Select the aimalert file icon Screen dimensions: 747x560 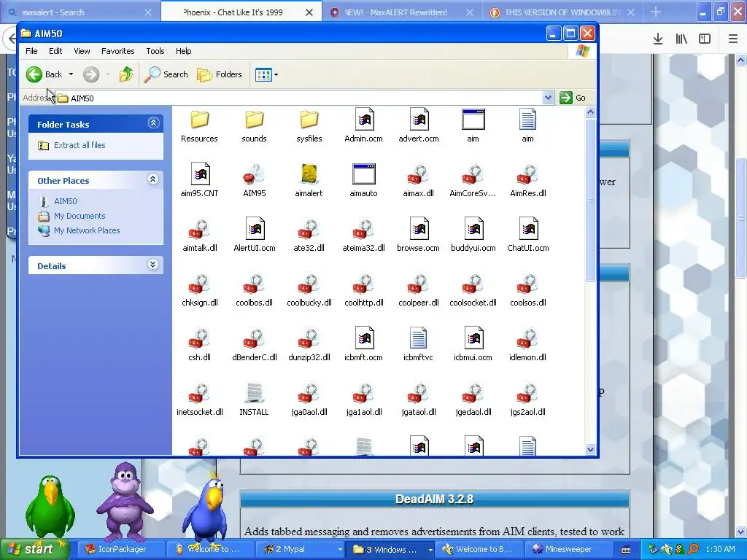click(x=309, y=181)
